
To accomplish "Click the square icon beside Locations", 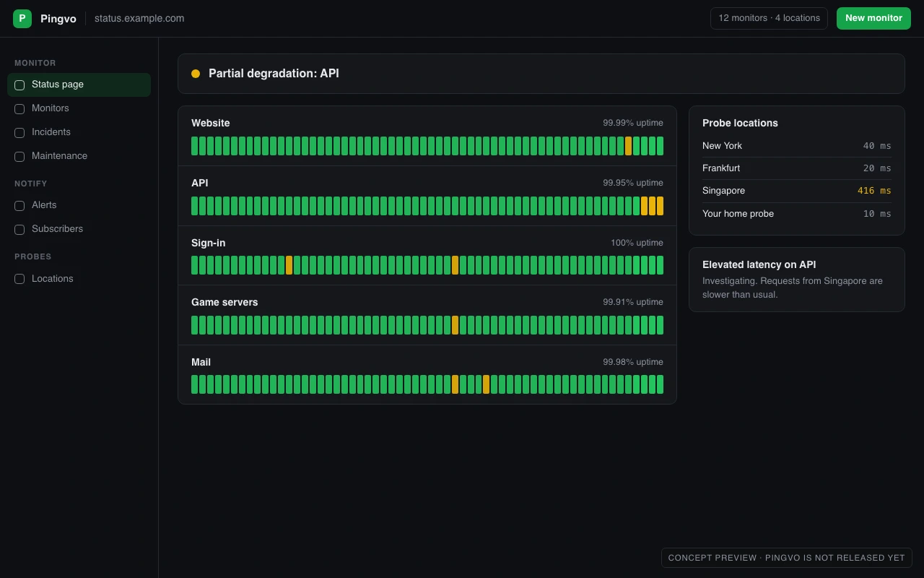I will click(x=19, y=279).
